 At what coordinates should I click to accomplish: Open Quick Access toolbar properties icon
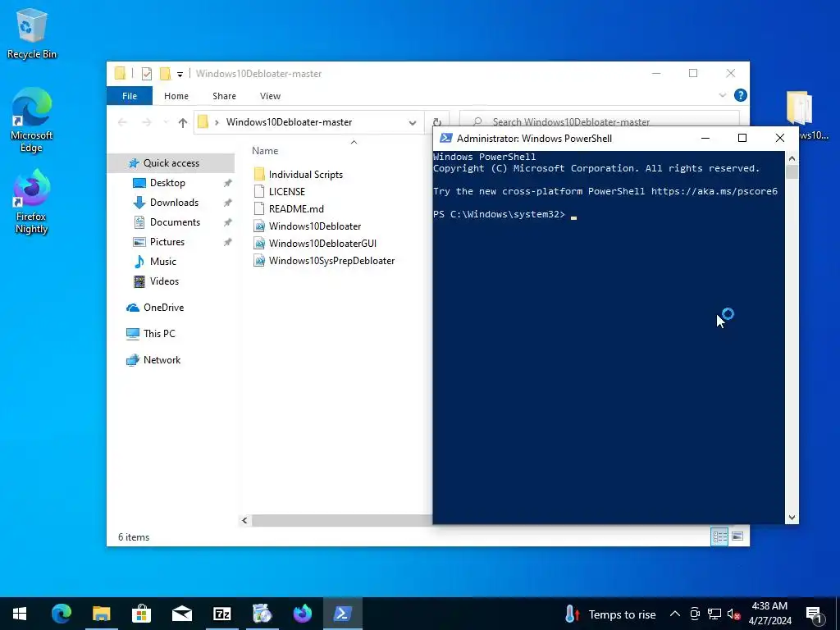pyautogui.click(x=146, y=73)
